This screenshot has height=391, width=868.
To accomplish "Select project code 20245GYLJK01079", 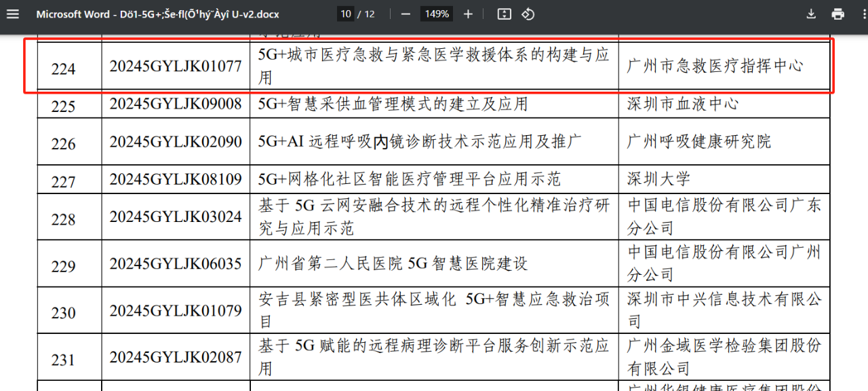I will pos(176,310).
